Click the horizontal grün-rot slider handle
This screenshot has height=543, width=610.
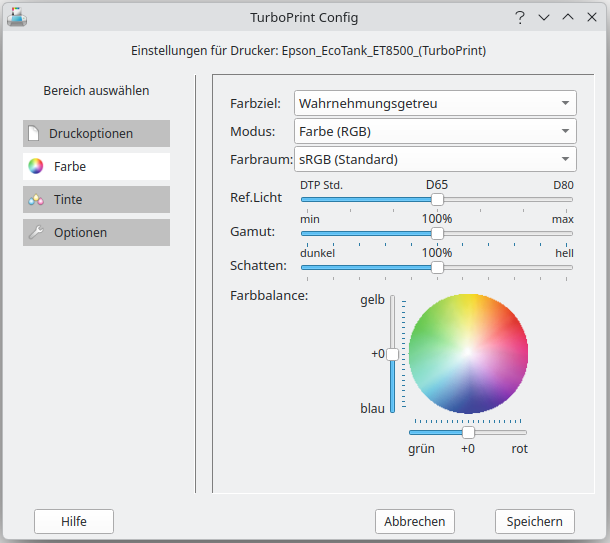468,432
